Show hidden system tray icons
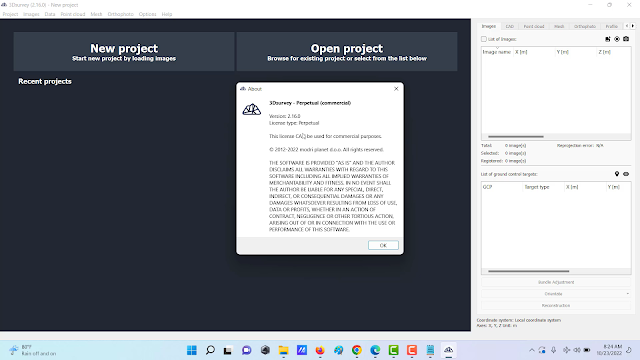 point(531,350)
